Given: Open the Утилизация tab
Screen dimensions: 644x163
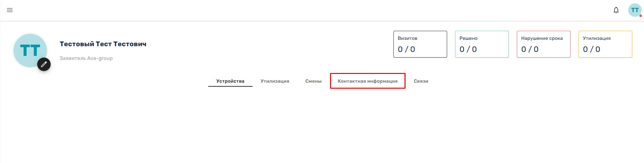Looking at the screenshot, I should pyautogui.click(x=275, y=81).
